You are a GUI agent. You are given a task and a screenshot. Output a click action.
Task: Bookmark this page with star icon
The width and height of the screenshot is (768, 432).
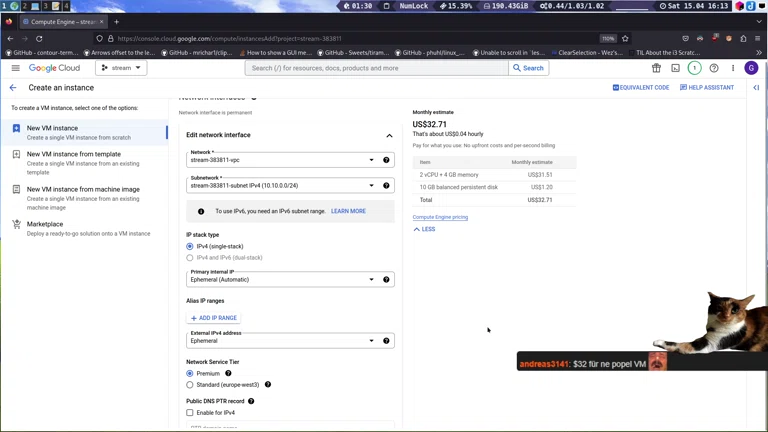[625, 39]
